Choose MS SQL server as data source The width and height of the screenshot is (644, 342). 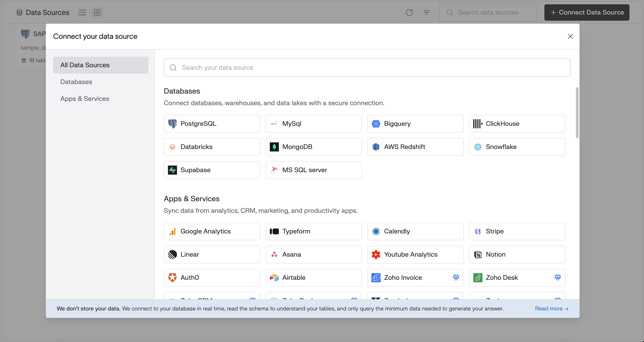(314, 170)
